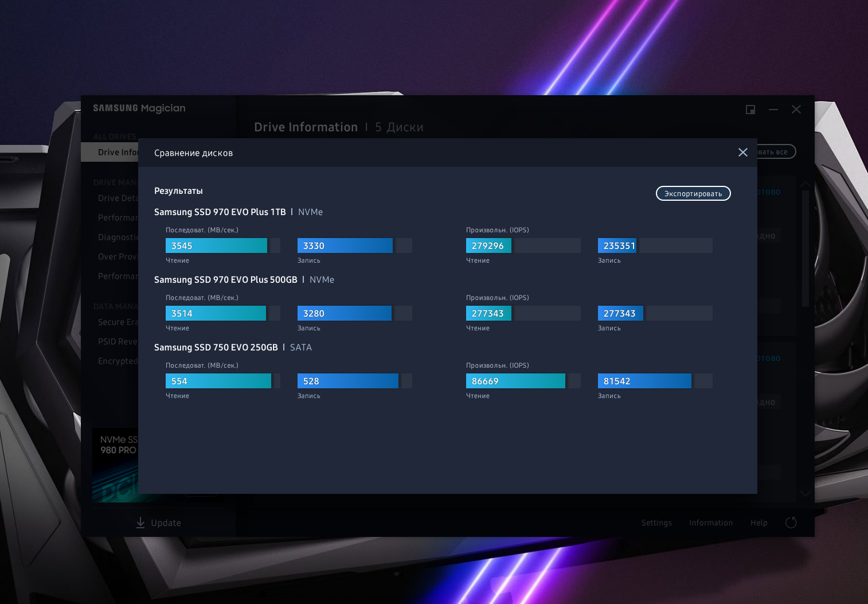
Task: Click the 81542 random write value
Action: coord(617,381)
